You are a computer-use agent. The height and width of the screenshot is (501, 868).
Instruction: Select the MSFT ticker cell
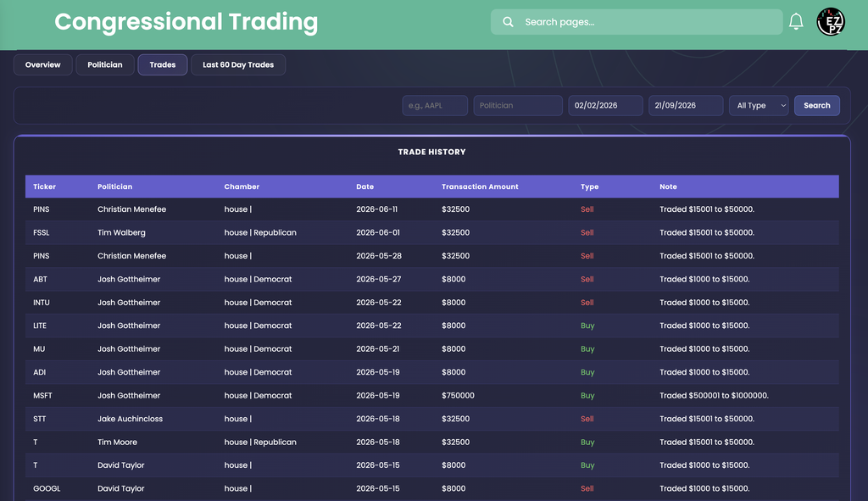[x=42, y=395]
